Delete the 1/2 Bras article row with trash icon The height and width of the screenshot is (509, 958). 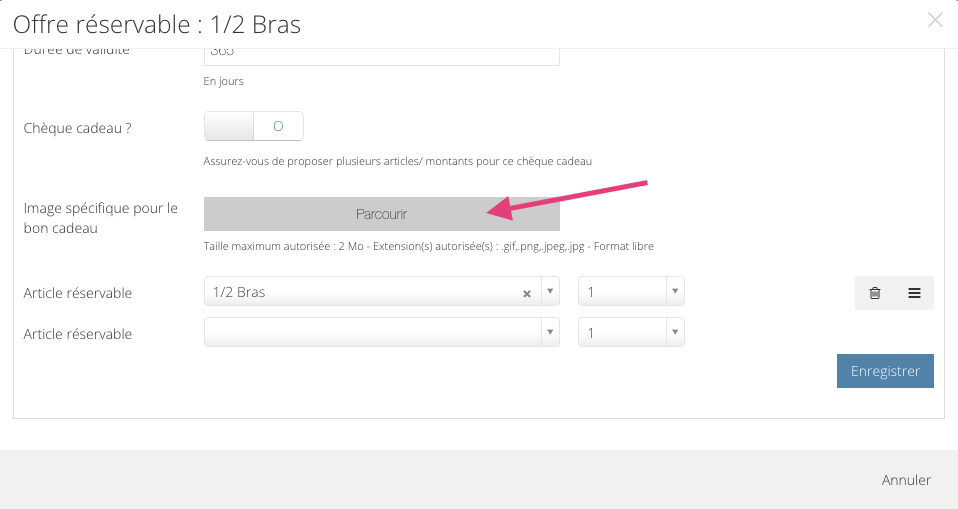875,293
